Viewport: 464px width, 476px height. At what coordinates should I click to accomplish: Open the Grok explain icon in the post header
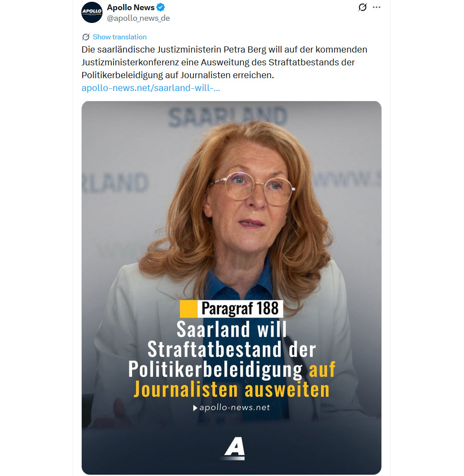(x=362, y=7)
